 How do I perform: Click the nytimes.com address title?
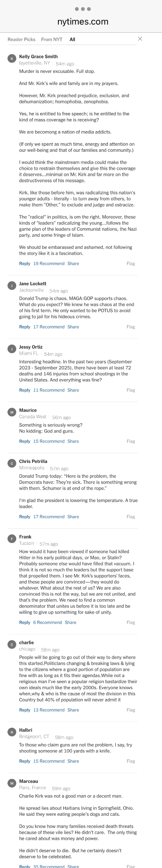[x=83, y=22]
